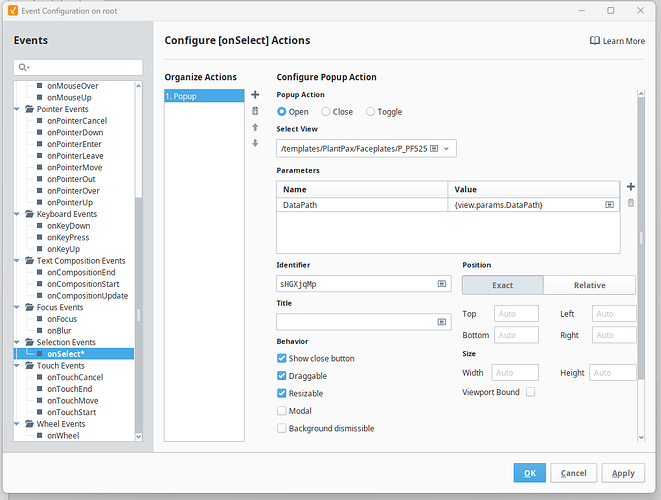The width and height of the screenshot is (661, 500).
Task: Click binding icon in Identifier field
Action: tap(442, 283)
